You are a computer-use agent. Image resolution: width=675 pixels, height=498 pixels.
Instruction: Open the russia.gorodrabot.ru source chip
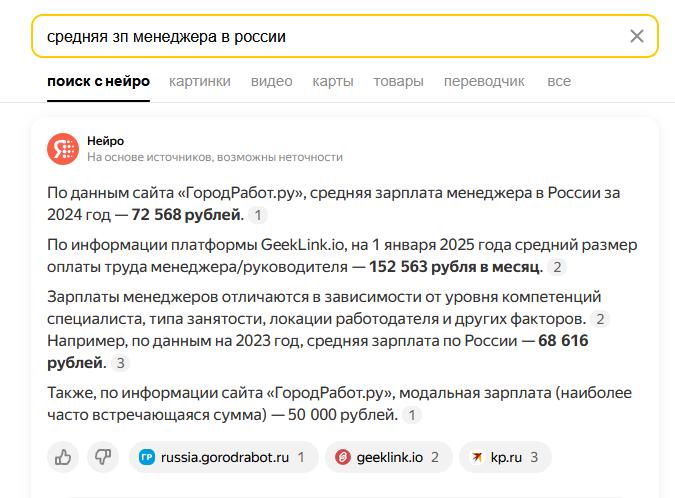(224, 457)
